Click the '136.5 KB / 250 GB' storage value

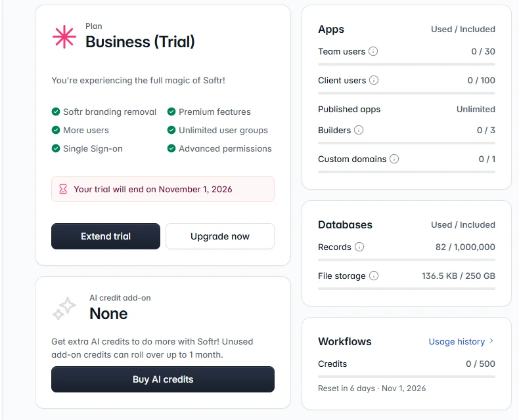coord(458,276)
